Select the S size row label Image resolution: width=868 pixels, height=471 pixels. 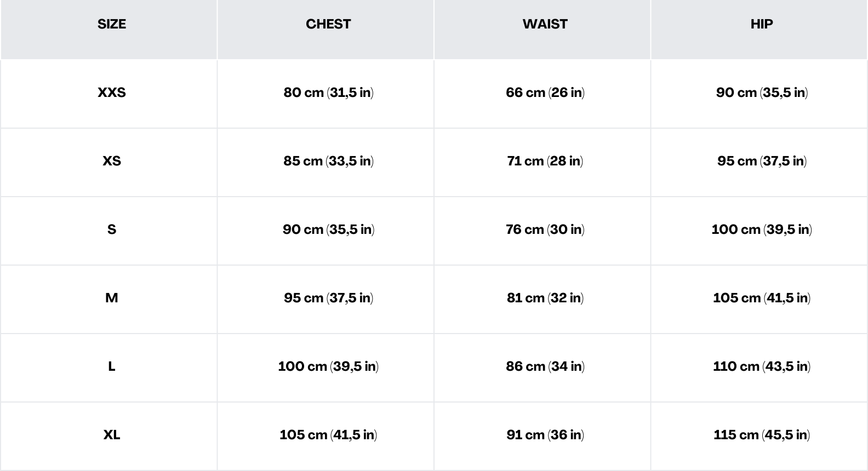tap(112, 229)
